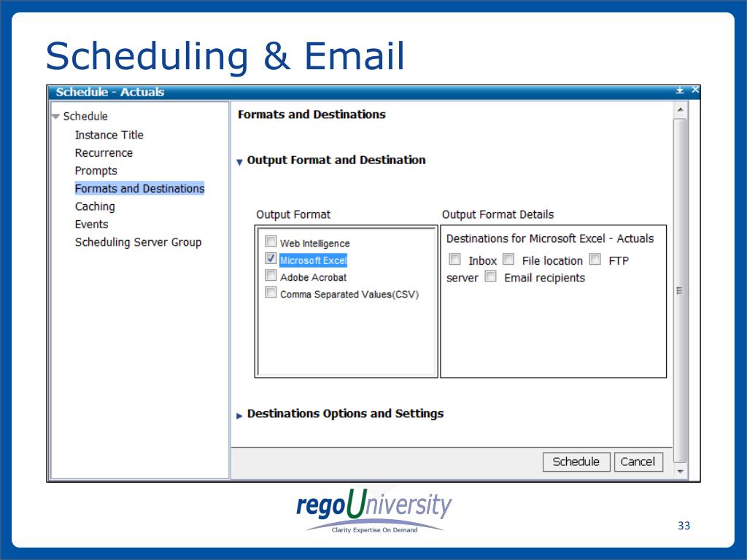
Task: Open Scheduling Server Group section
Action: click(138, 242)
